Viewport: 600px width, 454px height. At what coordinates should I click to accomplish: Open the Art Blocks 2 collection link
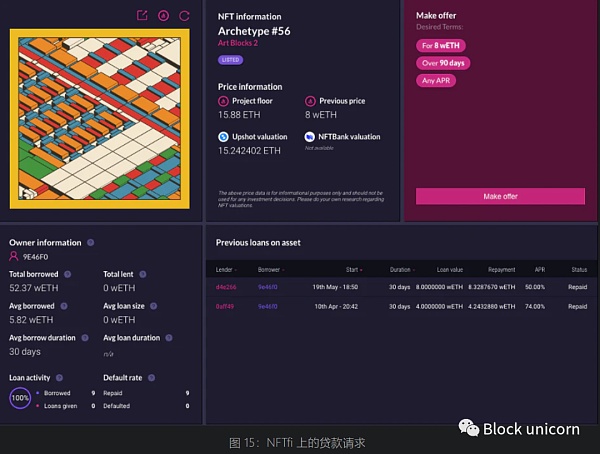click(x=238, y=43)
